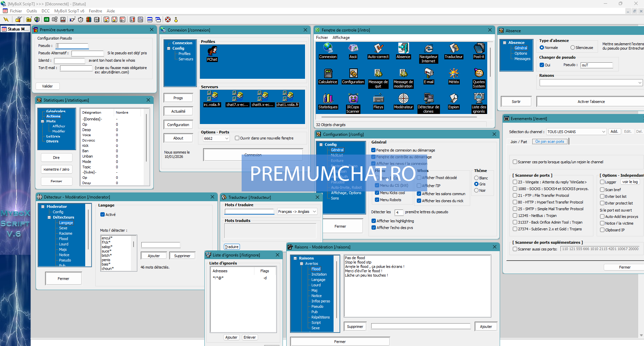The width and height of the screenshot is (644, 346).
Task: Collapse the Avertos node in Raisons tree
Action: 301,264
